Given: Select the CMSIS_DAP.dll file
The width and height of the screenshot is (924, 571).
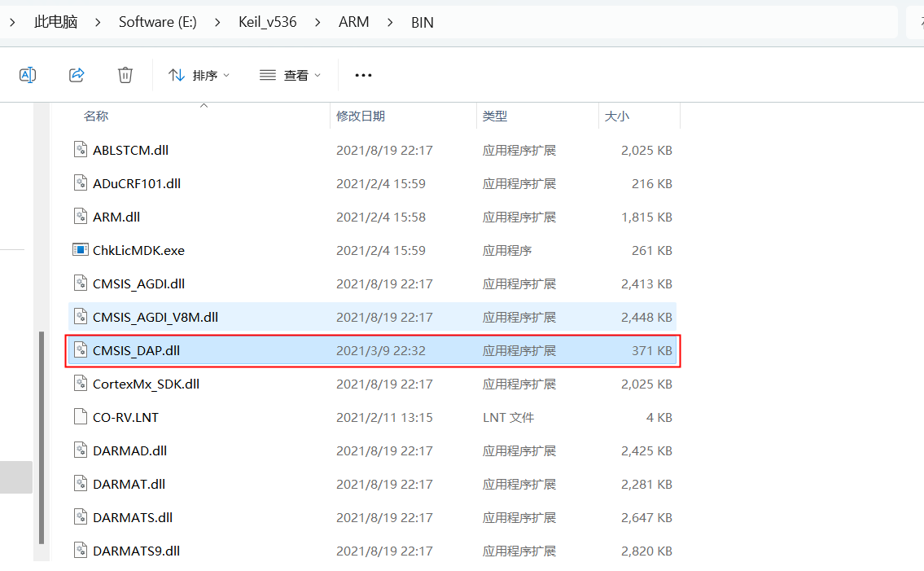Looking at the screenshot, I should (136, 350).
